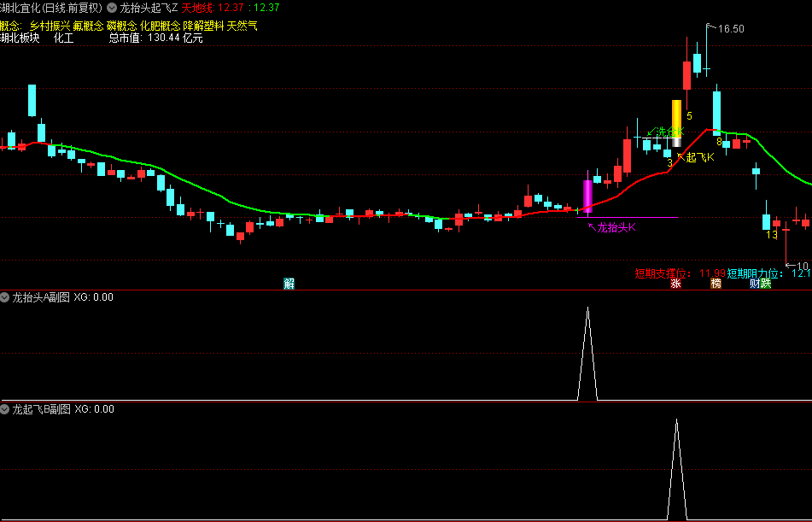Click the yellow number 3 marker
Image resolution: width=812 pixels, height=522 pixels.
[669, 163]
